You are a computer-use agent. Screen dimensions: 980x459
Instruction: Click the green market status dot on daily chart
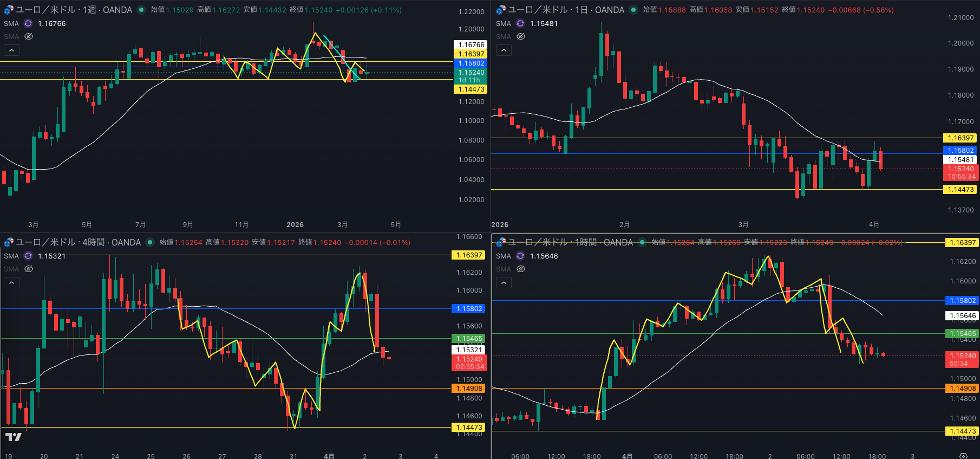click(633, 10)
